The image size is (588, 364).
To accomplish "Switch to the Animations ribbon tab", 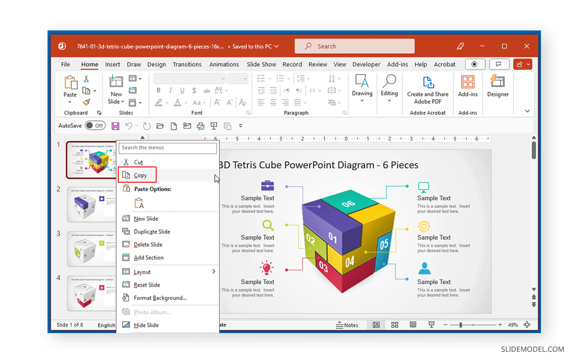I will [224, 64].
